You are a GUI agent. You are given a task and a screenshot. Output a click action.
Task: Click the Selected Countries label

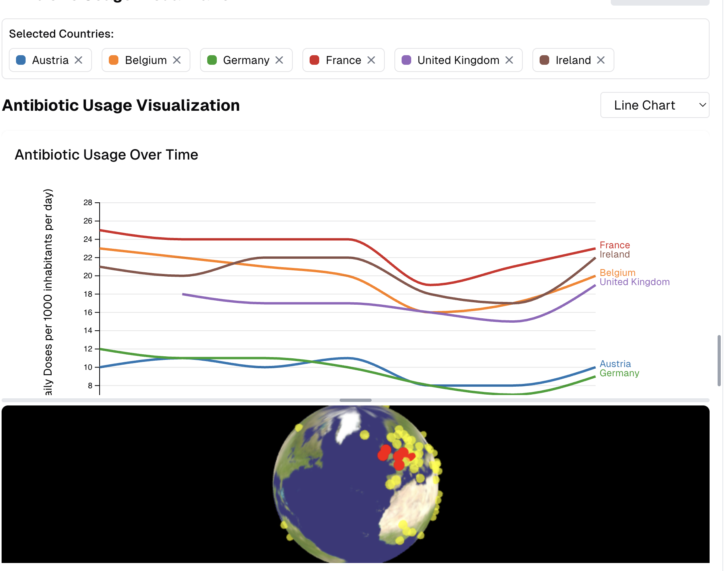[62, 34]
